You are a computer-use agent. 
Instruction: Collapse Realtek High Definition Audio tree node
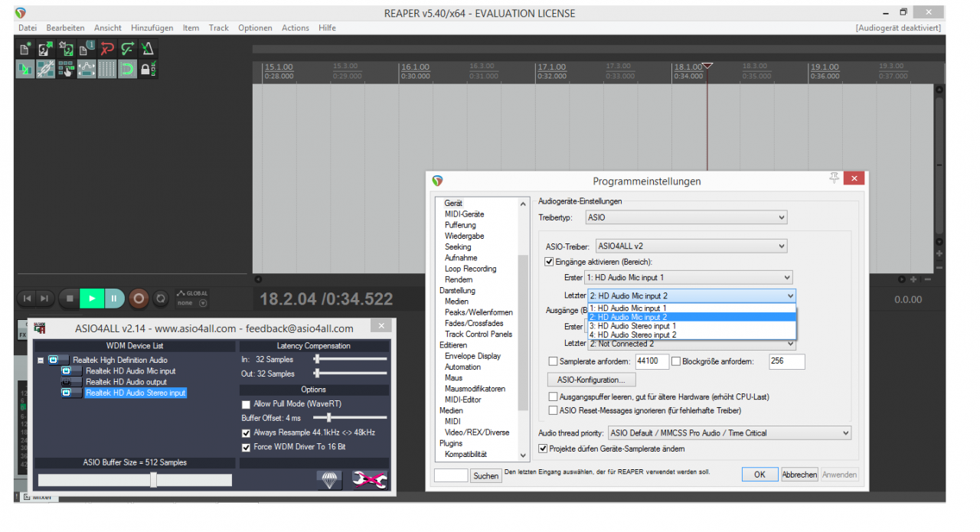(41, 360)
